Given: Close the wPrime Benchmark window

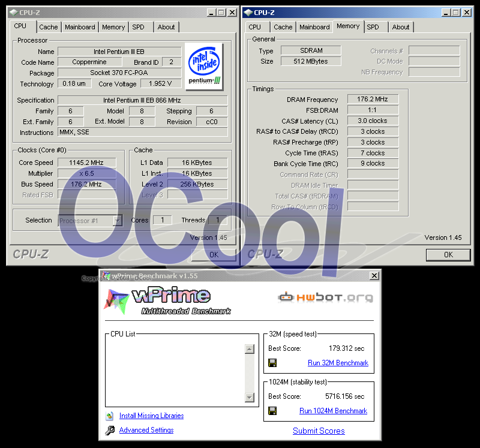Looking at the screenshot, I should (374, 276).
